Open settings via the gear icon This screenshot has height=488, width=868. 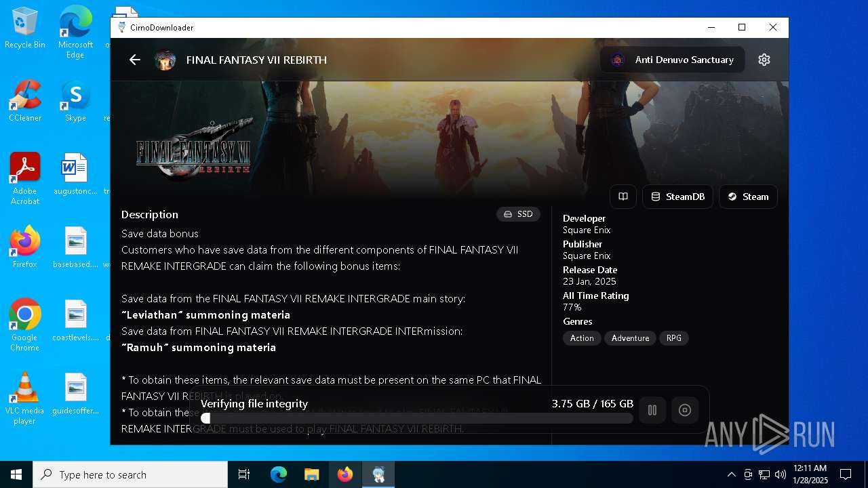[x=764, y=60]
